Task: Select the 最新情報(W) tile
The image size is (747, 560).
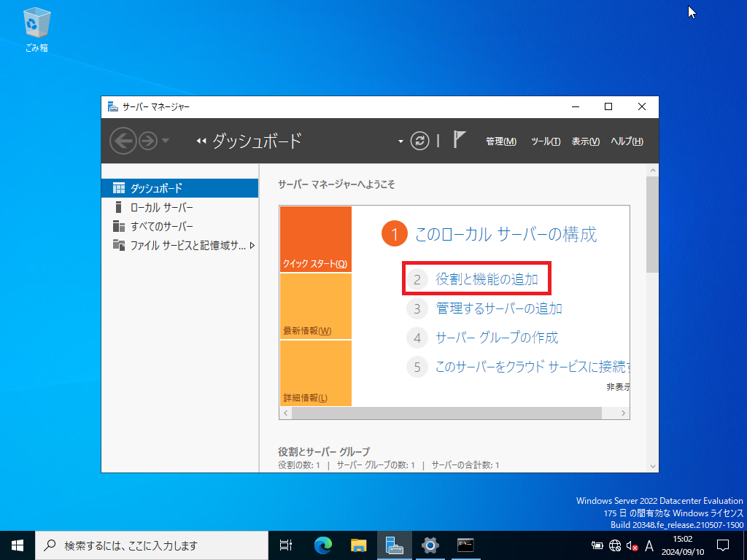Action: pyautogui.click(x=316, y=306)
